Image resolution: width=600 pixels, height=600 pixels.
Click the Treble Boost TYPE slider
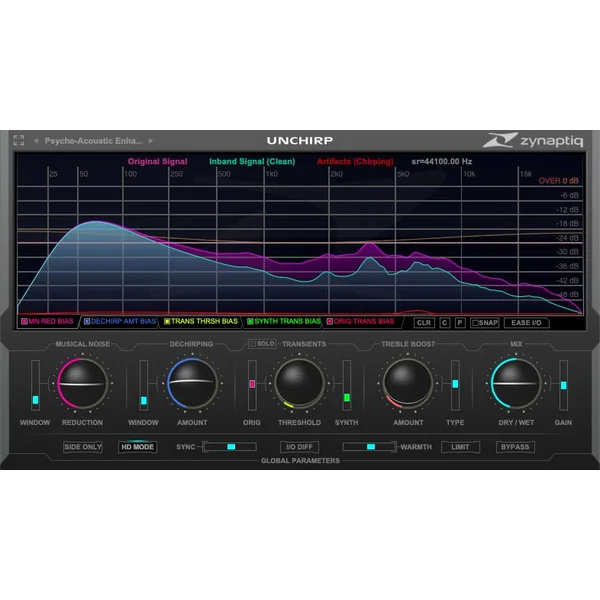tap(455, 385)
